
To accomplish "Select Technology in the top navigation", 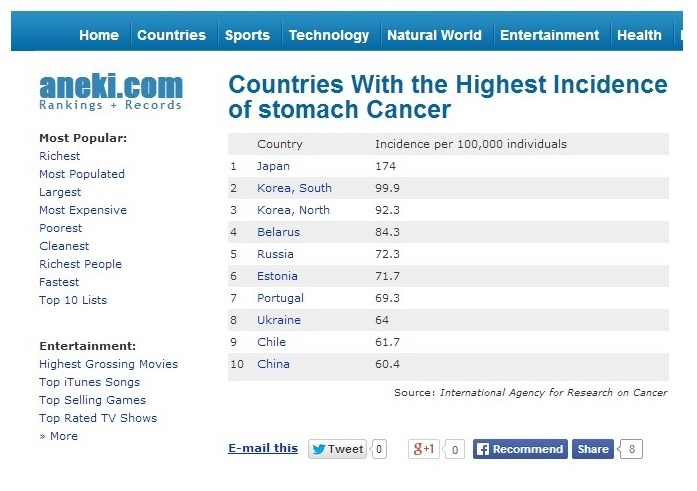I will click(x=328, y=35).
